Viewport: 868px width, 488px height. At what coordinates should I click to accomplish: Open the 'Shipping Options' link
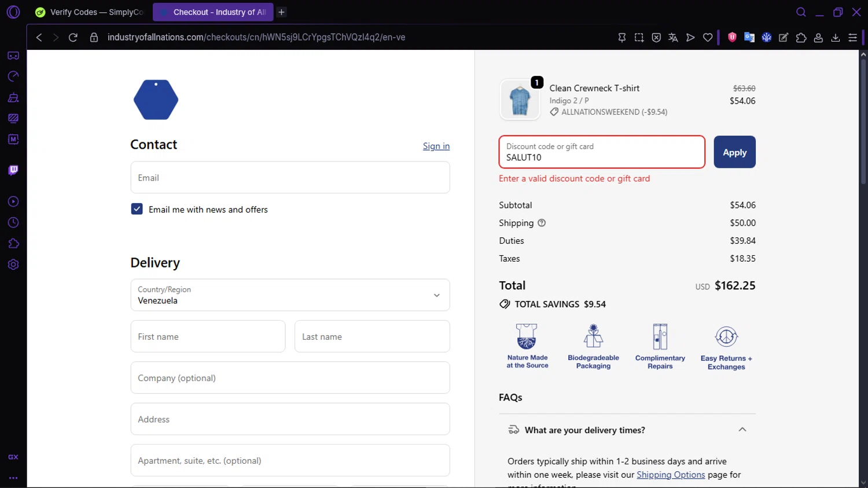tap(671, 475)
